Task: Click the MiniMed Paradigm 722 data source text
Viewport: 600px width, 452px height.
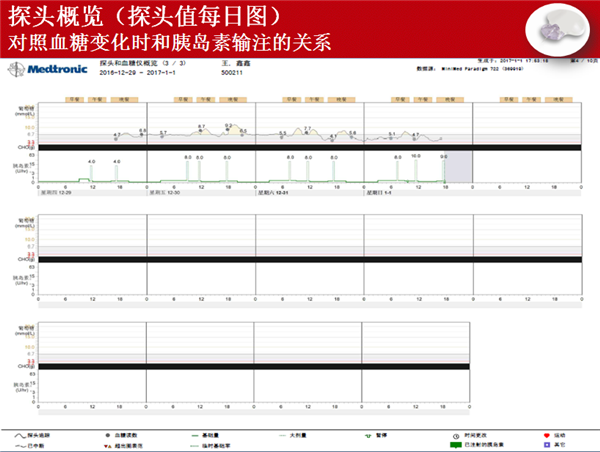Action: pos(482,69)
